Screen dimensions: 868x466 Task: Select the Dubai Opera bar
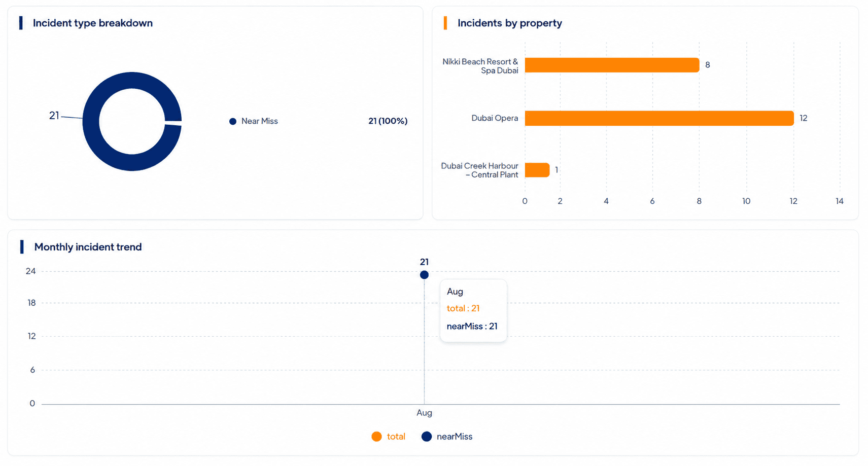click(659, 118)
